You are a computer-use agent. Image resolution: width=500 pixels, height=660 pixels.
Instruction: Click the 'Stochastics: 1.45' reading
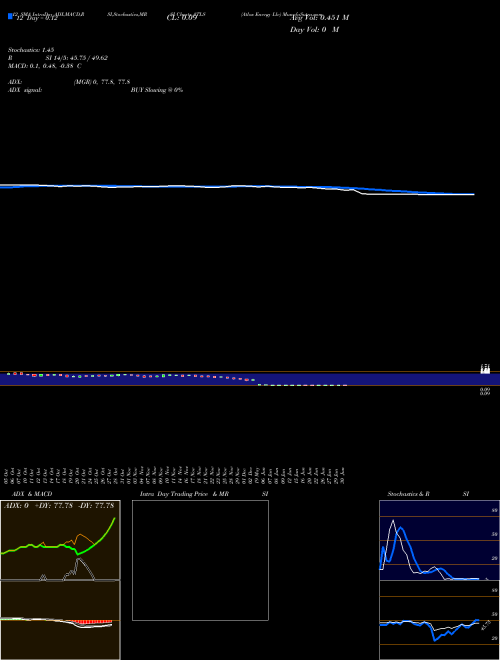point(31,50)
